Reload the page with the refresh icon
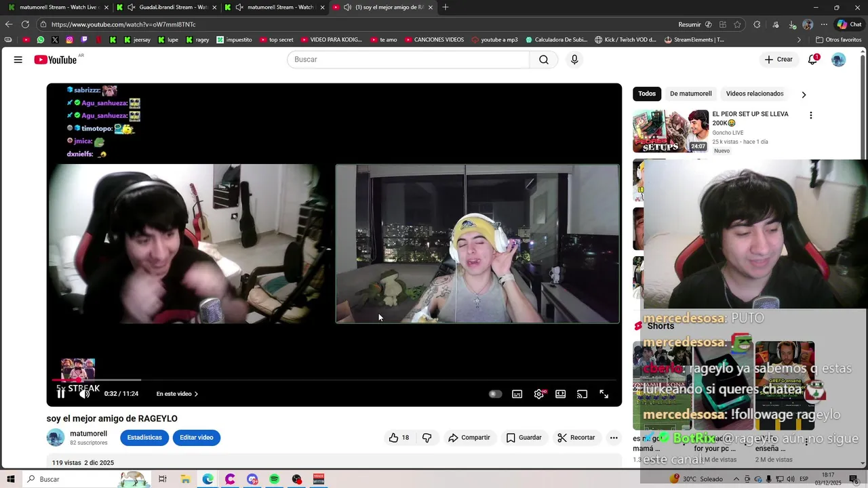 coord(25,24)
